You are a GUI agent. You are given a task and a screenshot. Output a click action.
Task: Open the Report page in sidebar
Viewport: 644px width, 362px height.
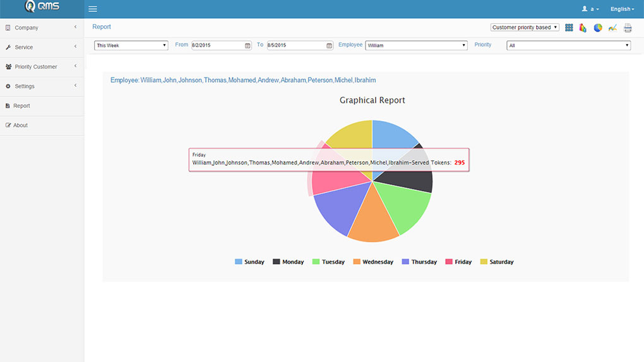42,106
